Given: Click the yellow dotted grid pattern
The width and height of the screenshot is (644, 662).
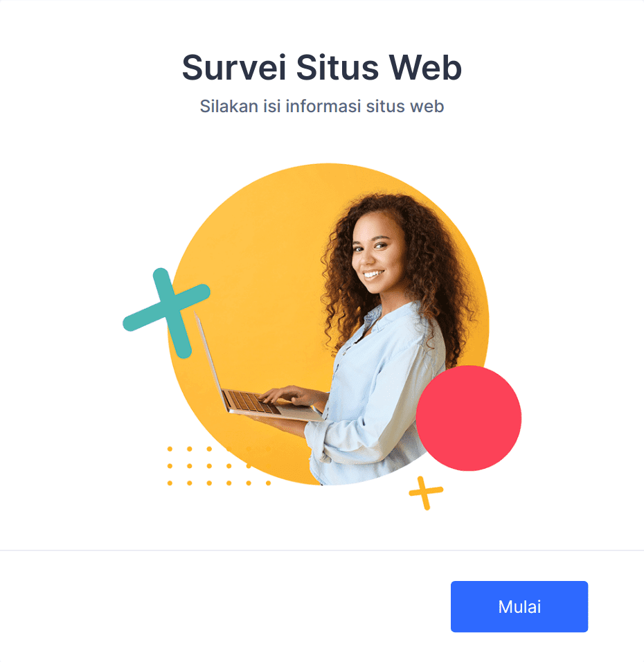Looking at the screenshot, I should tap(219, 466).
